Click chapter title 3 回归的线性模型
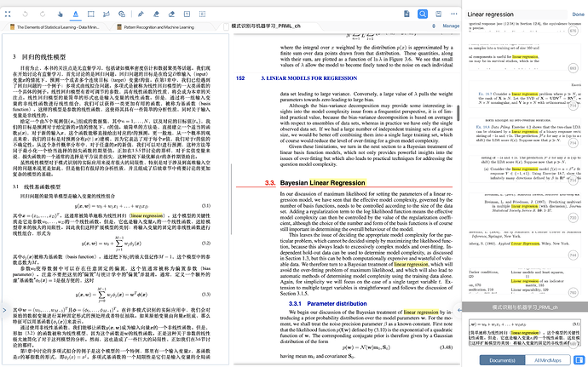 [x=39, y=57]
